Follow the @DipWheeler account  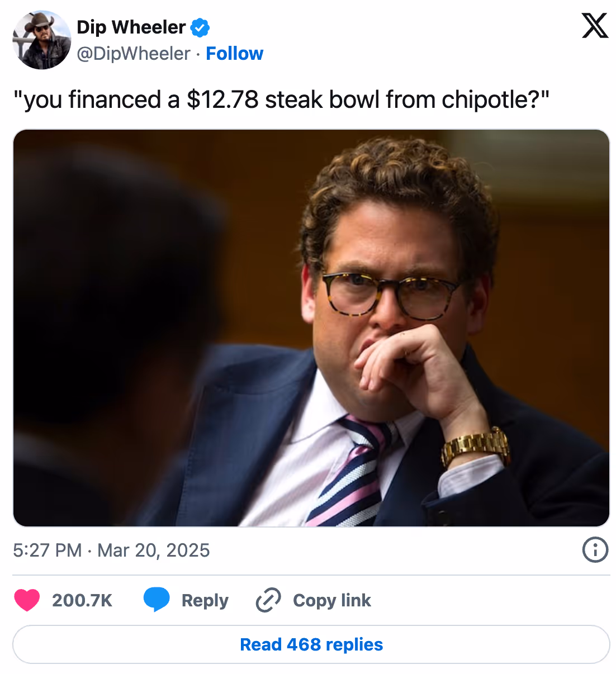tap(234, 54)
